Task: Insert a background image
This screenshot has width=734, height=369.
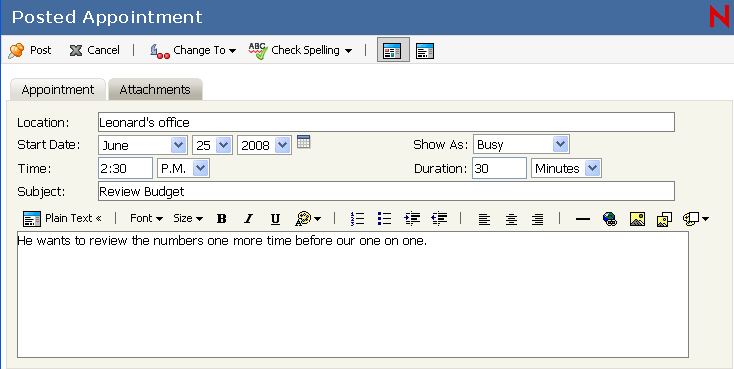Action: coord(664,219)
